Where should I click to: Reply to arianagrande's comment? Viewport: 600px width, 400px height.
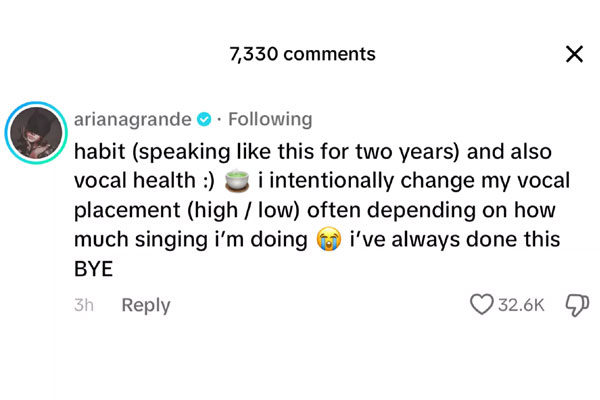tap(146, 305)
